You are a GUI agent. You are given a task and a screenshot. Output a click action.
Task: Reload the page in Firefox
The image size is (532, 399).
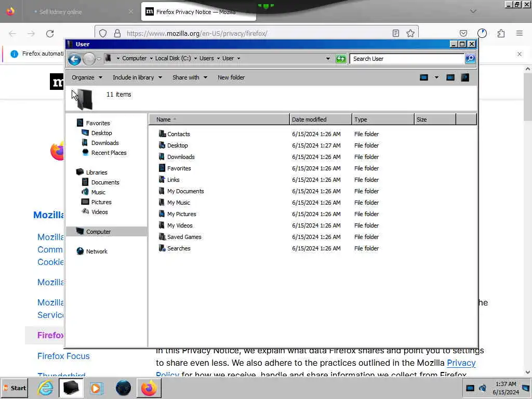point(50,34)
